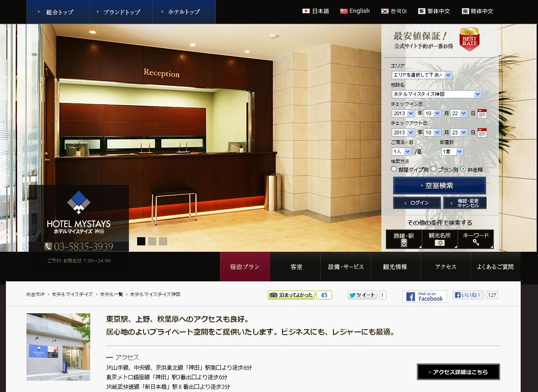Select 簡体中文 language option
This screenshot has width=538, height=392.
click(x=477, y=11)
